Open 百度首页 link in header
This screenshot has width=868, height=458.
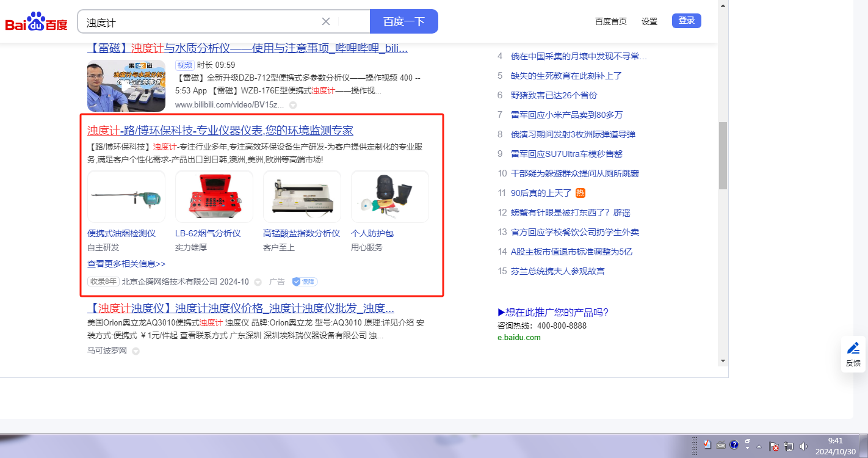pos(611,21)
